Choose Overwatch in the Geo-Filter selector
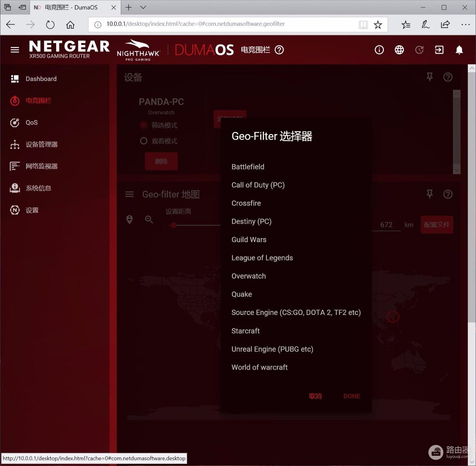This screenshot has height=466, width=476. pyautogui.click(x=249, y=276)
